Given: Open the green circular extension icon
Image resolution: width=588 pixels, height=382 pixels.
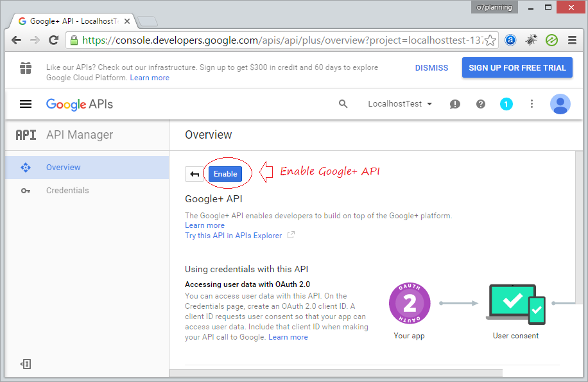Looking at the screenshot, I should (x=551, y=40).
